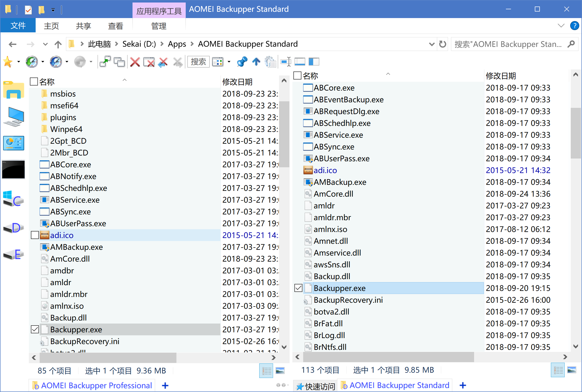Switch to the 主页 ribbon tab

pos(51,26)
